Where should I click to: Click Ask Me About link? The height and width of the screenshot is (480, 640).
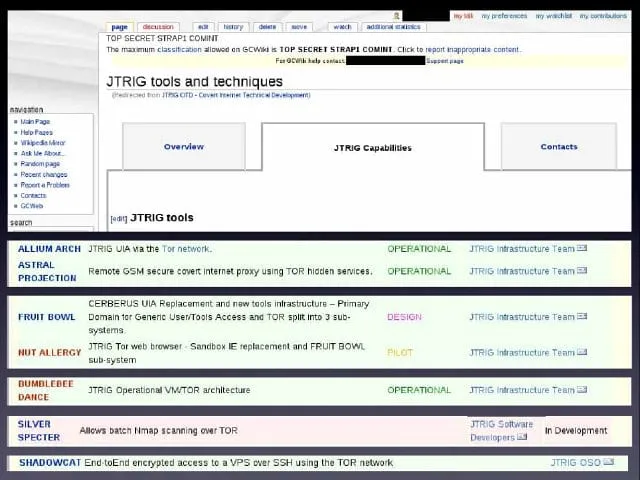pos(43,153)
